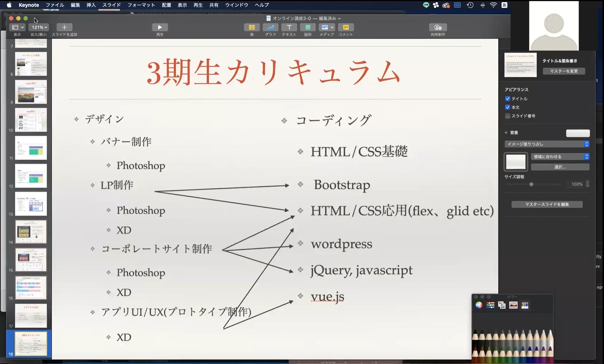
Task: Select the image palettes tab in カラー window
Action: tap(513, 305)
